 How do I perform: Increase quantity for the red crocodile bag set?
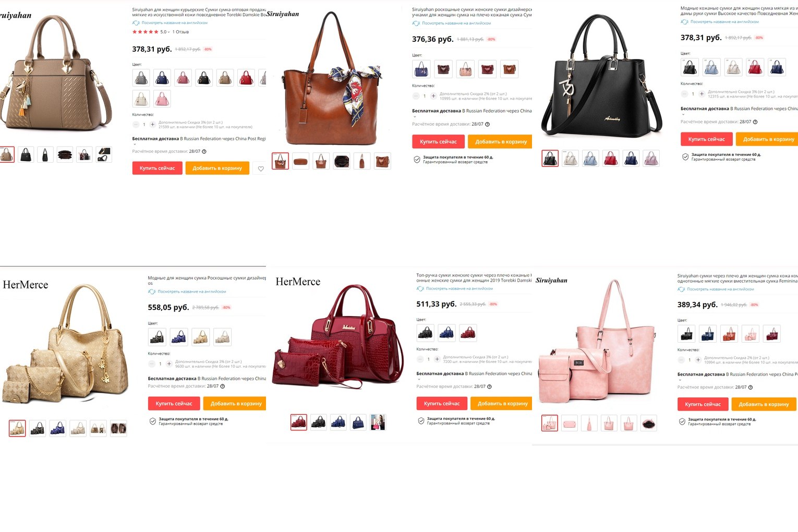(437, 359)
